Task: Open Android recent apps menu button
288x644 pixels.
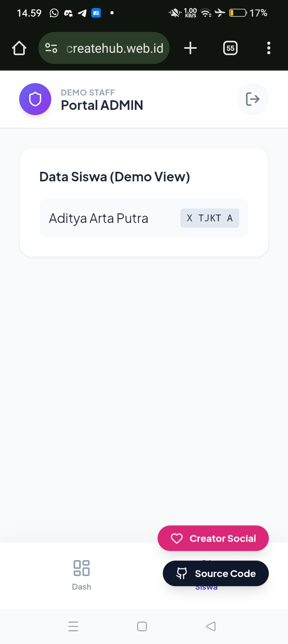Action: 73,626
